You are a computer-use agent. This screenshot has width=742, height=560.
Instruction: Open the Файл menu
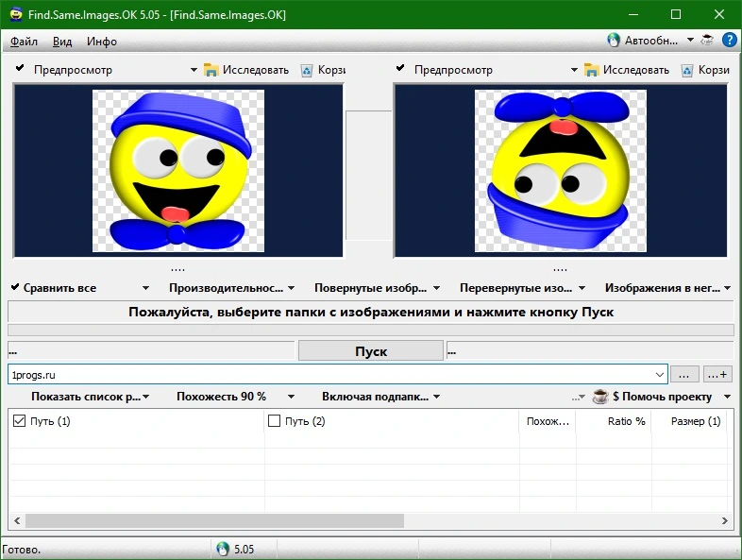[24, 42]
